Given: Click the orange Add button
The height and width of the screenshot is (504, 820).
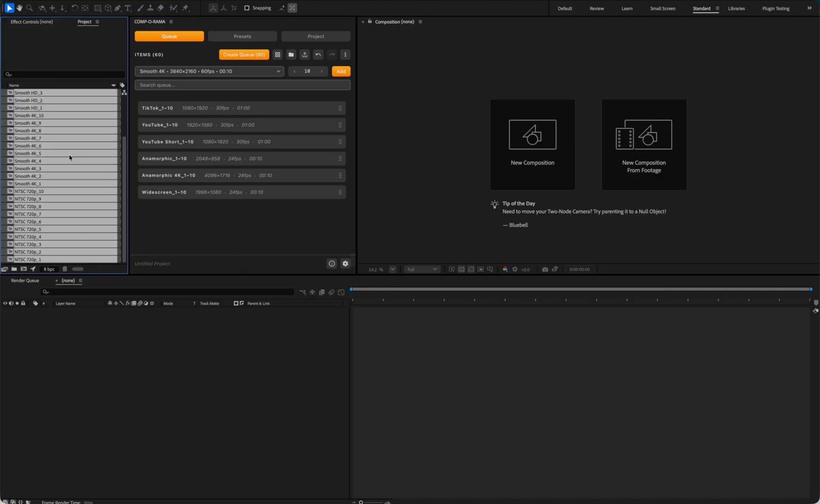Looking at the screenshot, I should pyautogui.click(x=341, y=71).
